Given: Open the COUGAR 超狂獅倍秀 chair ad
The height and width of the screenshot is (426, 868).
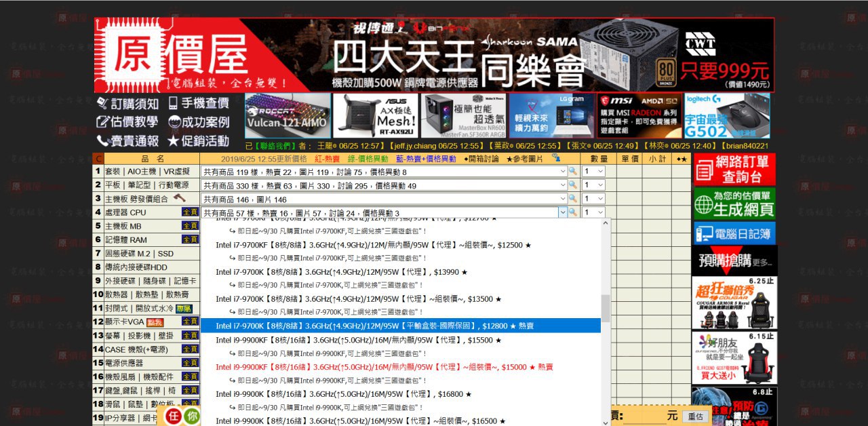Looking at the screenshot, I should coord(734,302).
